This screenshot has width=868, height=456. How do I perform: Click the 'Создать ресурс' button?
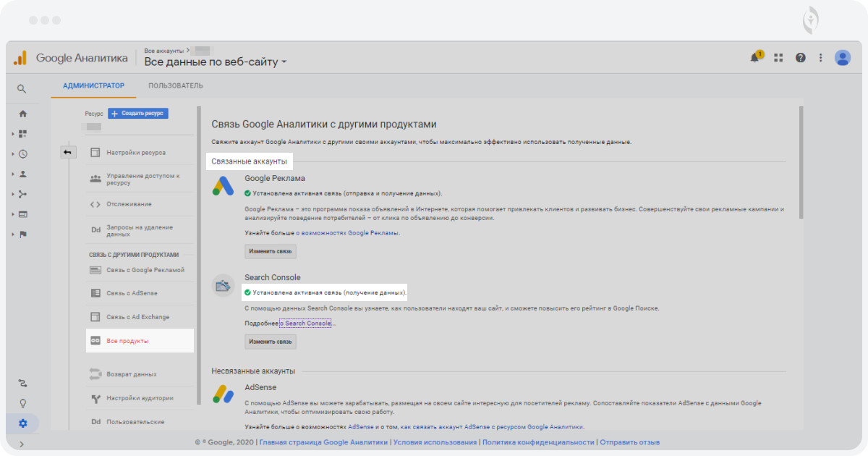tap(138, 114)
